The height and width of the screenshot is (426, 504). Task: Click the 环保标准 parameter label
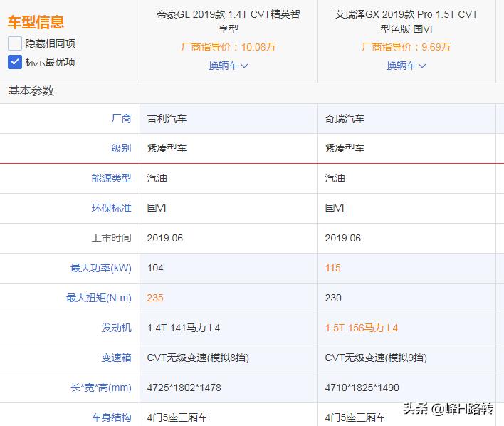pyautogui.click(x=111, y=208)
